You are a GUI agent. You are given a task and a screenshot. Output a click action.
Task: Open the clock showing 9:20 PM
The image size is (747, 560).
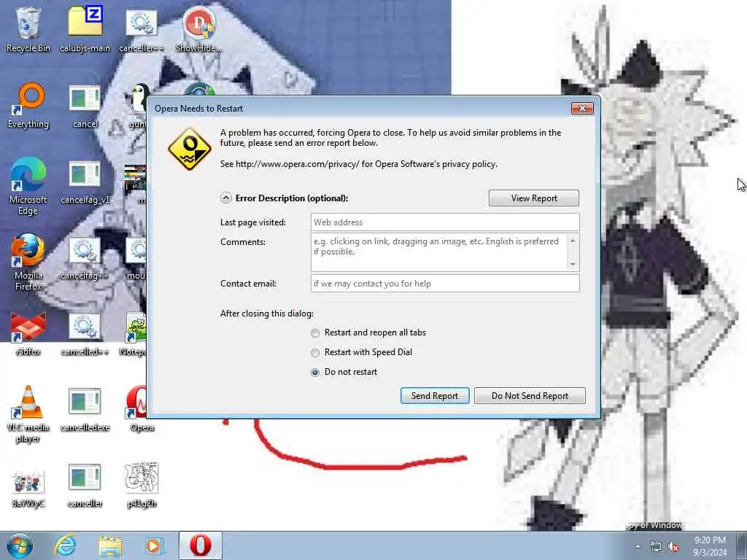710,546
